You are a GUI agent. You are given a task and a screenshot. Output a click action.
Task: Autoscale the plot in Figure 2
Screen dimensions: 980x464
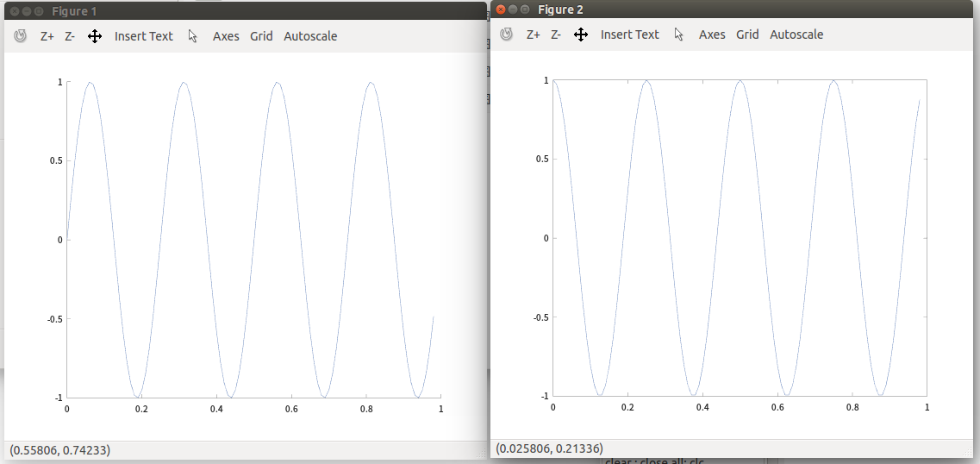pyautogui.click(x=796, y=34)
